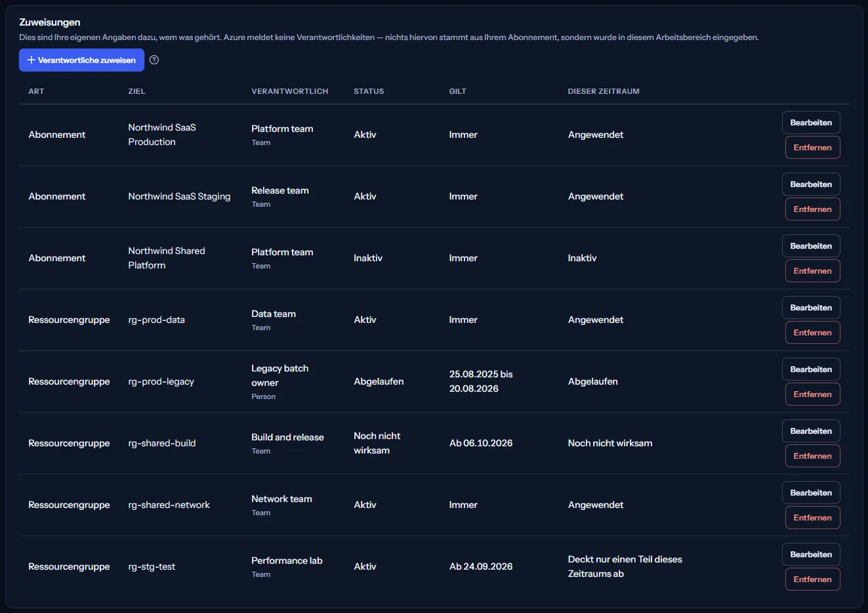Remove the Northwind SaaS Production assignment
Image resolution: width=868 pixels, height=613 pixels.
812,148
